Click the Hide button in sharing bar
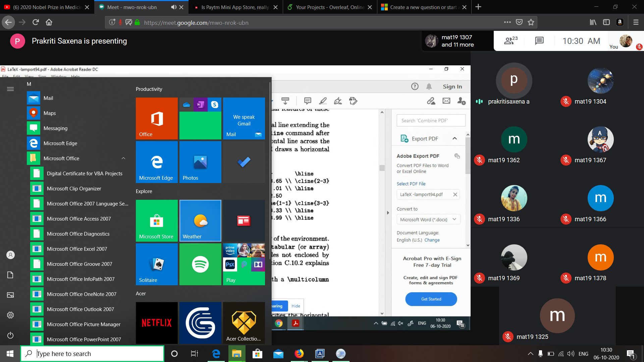644x362 pixels. pyautogui.click(x=296, y=306)
